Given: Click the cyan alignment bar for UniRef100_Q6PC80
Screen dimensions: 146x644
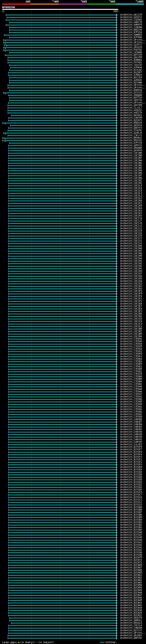Looking at the screenshot, I should 63,638.
